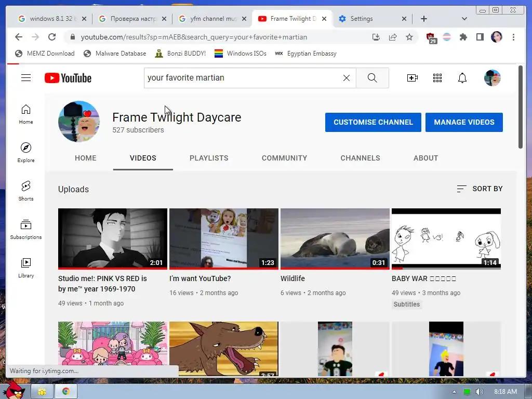Image resolution: width=532 pixels, height=399 pixels.
Task: Open Chrome from the taskbar
Action: pos(66,392)
